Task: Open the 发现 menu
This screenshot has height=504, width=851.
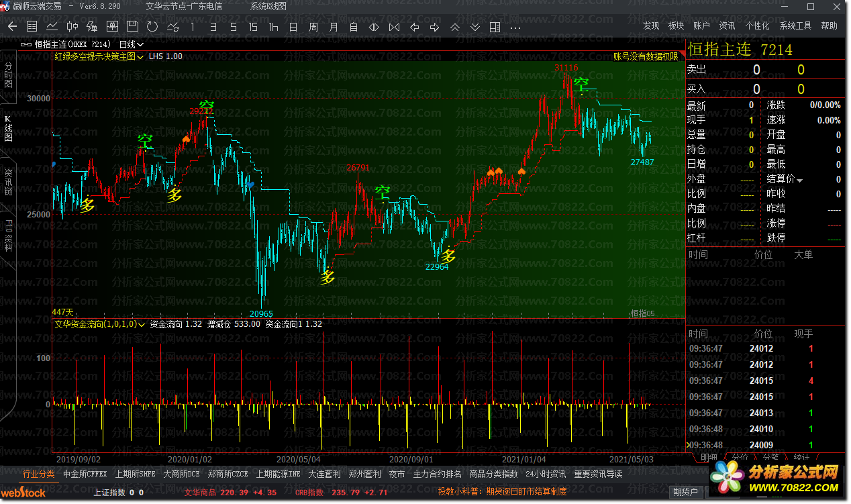Action: pyautogui.click(x=651, y=26)
